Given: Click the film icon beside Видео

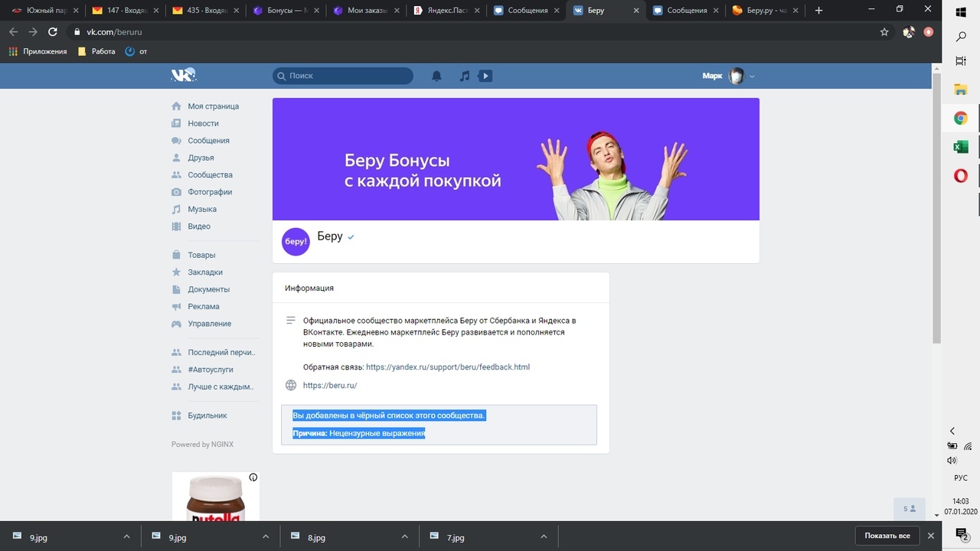Looking at the screenshot, I should point(177,227).
